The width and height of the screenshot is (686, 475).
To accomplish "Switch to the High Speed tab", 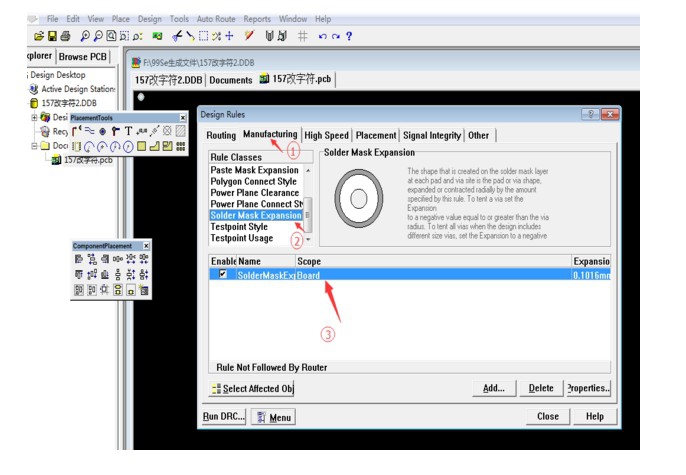I will pos(326,135).
